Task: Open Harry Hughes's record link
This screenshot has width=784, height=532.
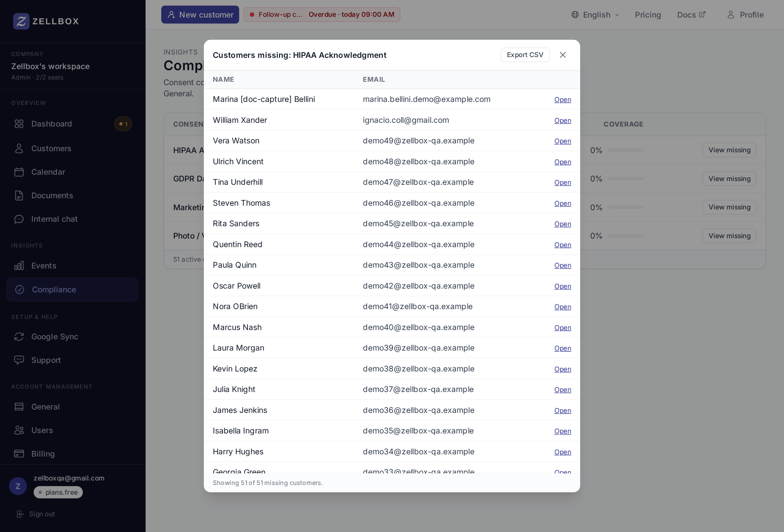Action: point(563,452)
